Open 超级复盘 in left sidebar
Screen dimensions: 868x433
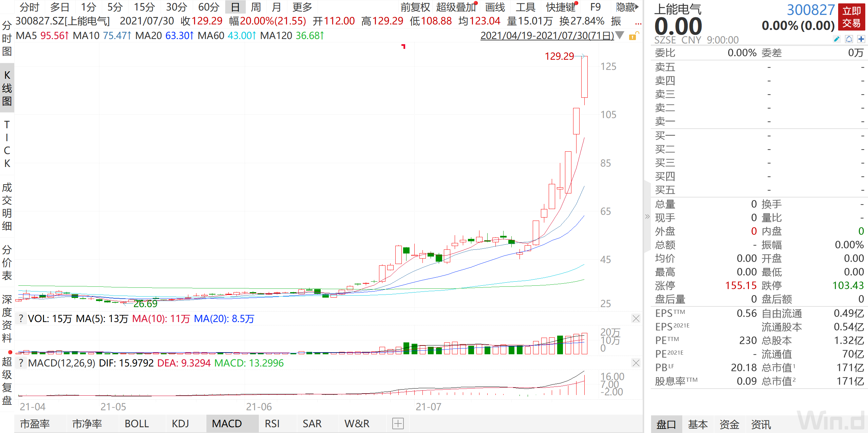pyautogui.click(x=7, y=381)
